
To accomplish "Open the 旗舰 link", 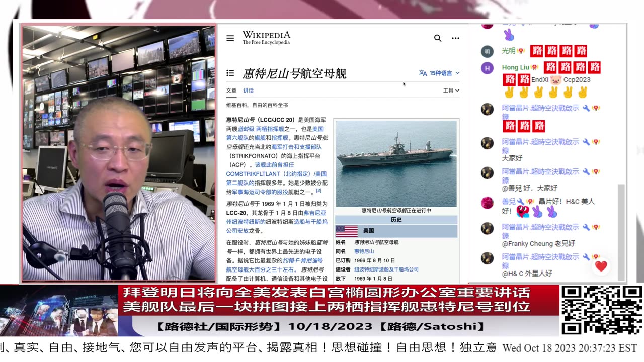I will pos(260,138).
